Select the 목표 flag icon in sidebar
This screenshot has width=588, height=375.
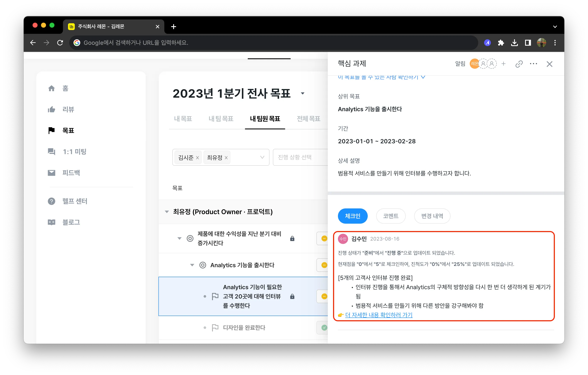(51, 131)
